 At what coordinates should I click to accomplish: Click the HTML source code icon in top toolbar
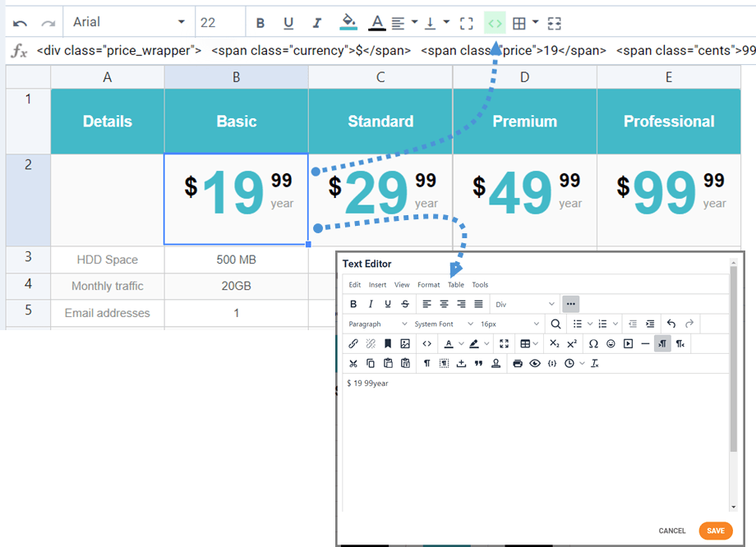(495, 23)
